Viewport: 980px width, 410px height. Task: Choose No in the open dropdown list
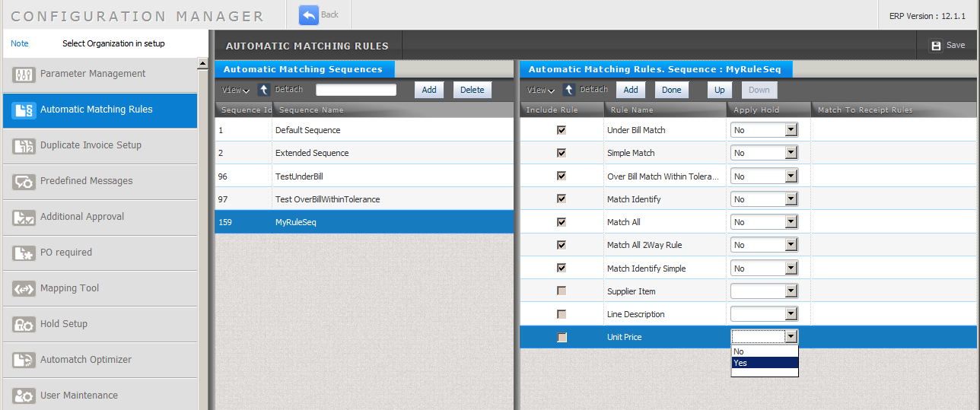point(764,351)
